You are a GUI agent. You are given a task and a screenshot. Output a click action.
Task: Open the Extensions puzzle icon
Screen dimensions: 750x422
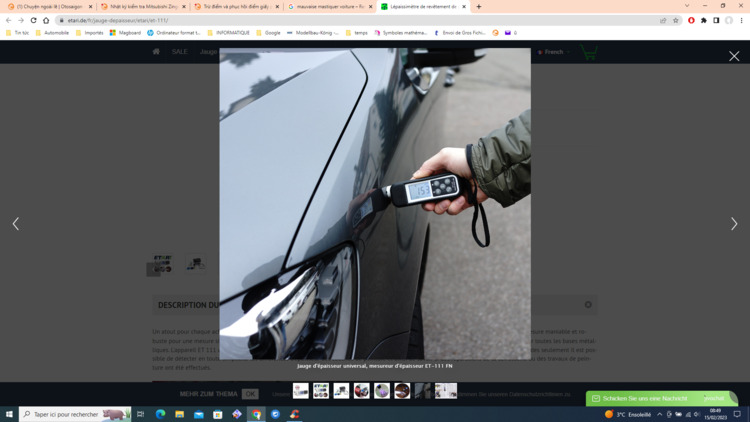[704, 20]
